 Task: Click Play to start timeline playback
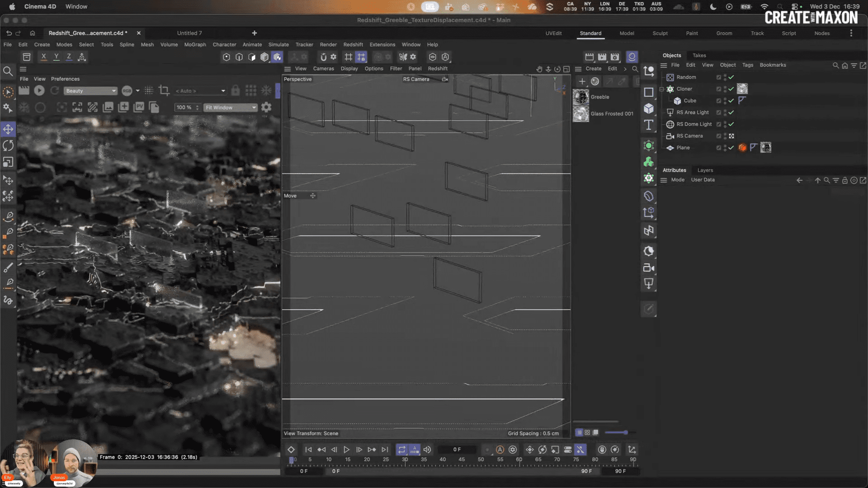pyautogui.click(x=346, y=450)
